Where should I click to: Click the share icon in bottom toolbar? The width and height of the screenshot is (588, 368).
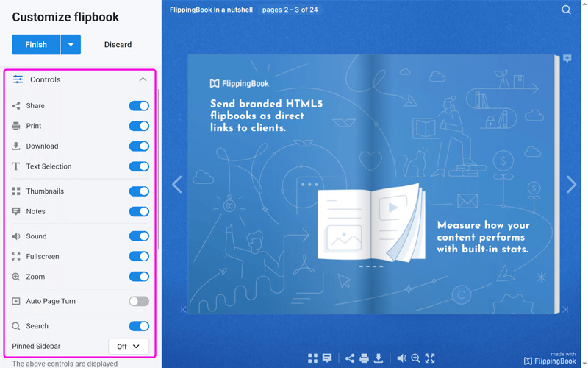tap(350, 358)
